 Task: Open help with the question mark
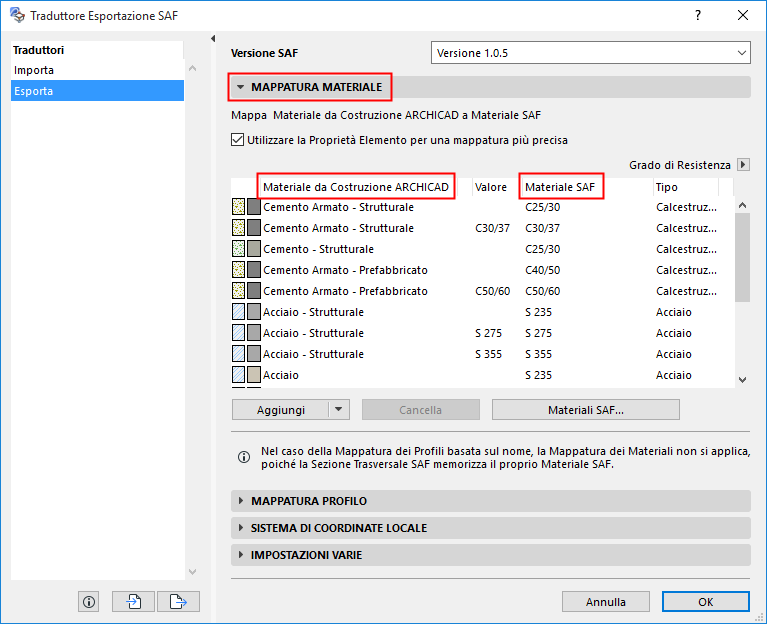[x=698, y=15]
